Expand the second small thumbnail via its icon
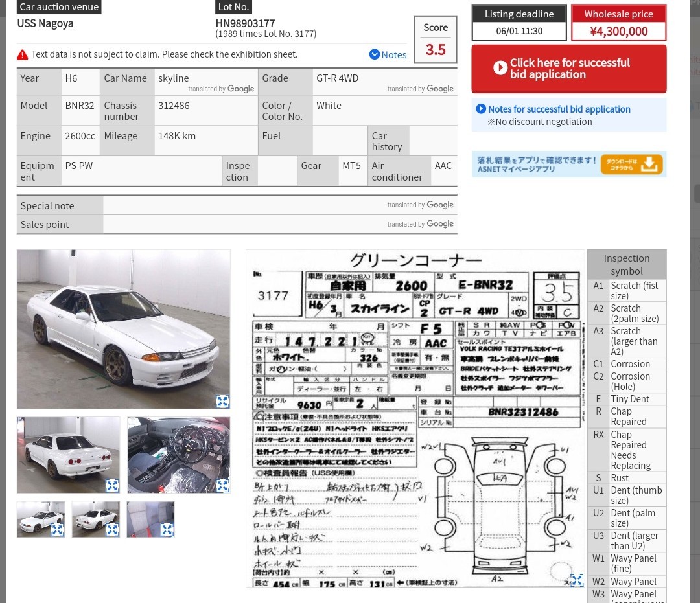 click(x=112, y=530)
